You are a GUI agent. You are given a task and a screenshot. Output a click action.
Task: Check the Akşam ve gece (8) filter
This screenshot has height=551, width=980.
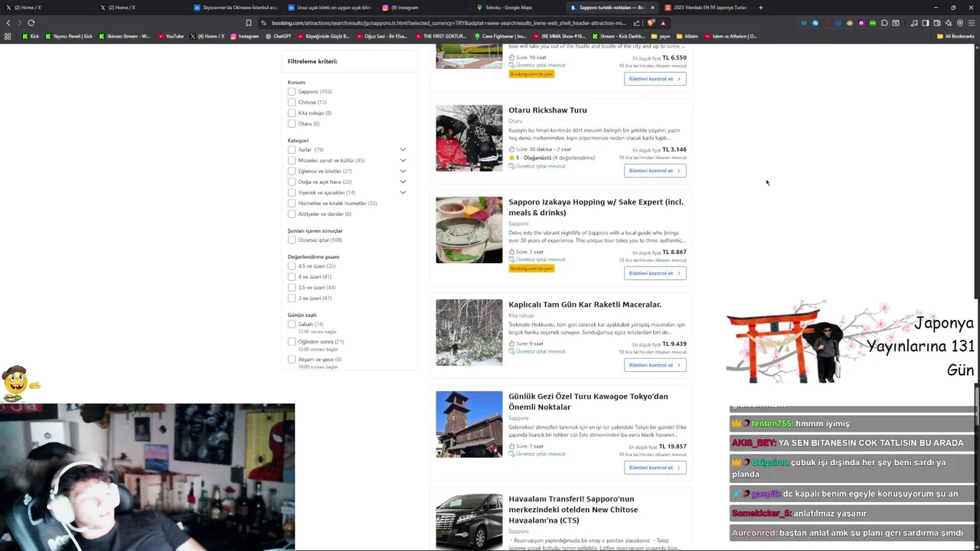[x=292, y=359]
